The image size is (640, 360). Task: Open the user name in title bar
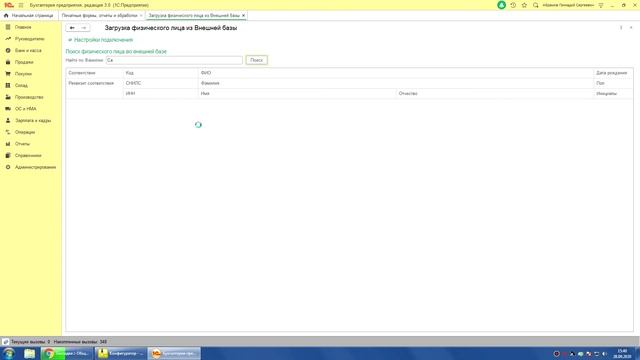[x=568, y=5]
